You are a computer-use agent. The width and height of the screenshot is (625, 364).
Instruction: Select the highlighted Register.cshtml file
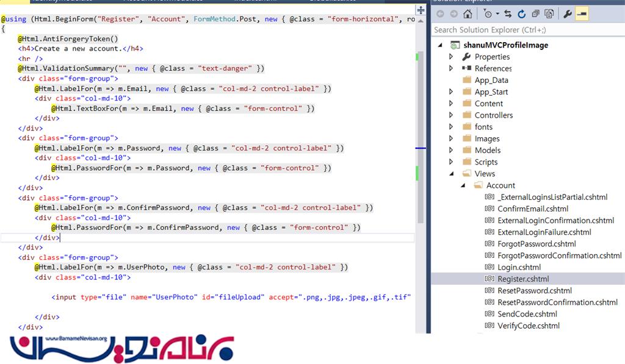point(523,279)
